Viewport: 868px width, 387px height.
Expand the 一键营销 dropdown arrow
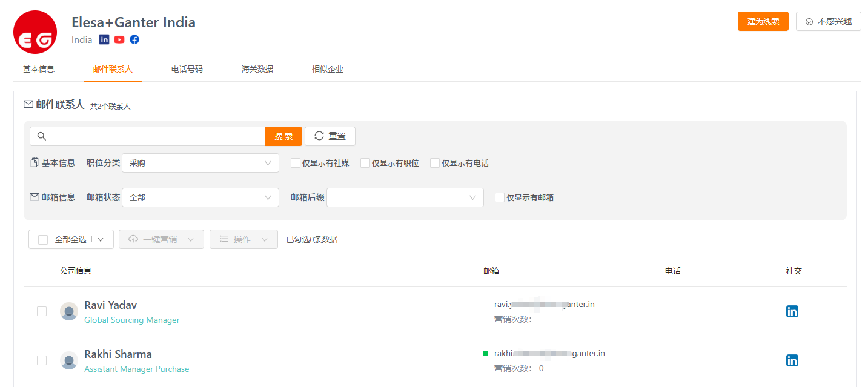click(x=191, y=239)
